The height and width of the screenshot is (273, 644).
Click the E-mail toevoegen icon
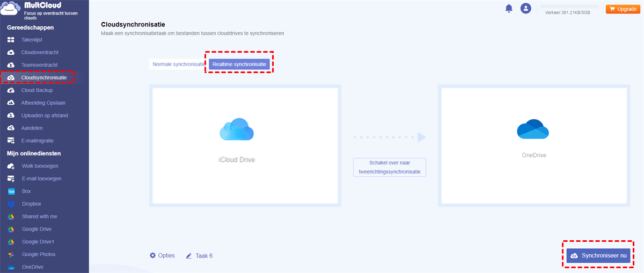pos(11,178)
